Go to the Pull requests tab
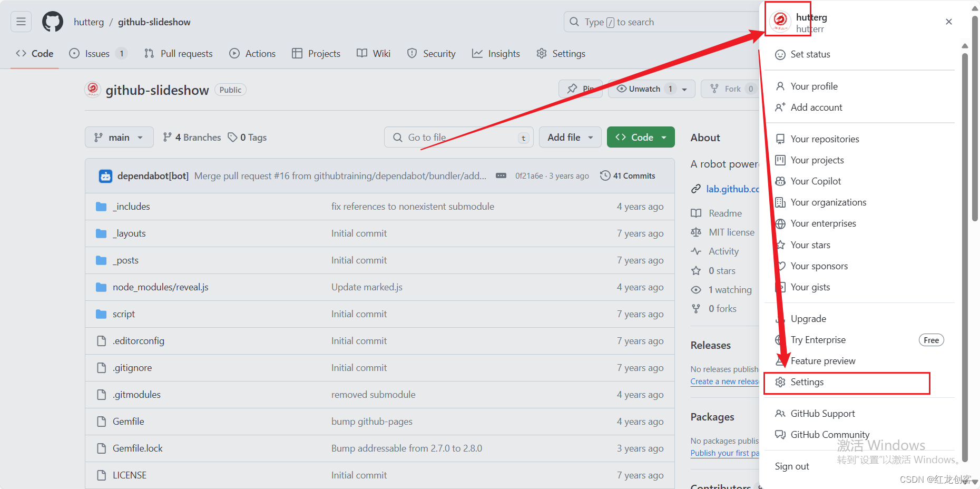 point(179,54)
